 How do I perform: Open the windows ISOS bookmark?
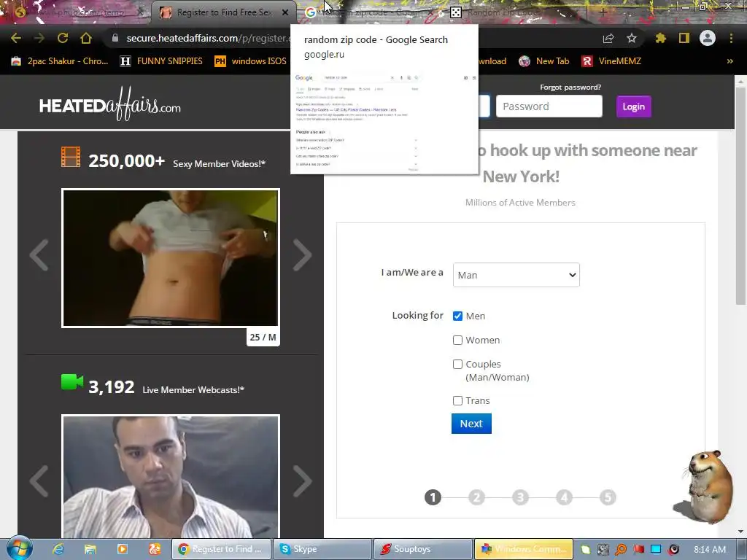(x=251, y=61)
